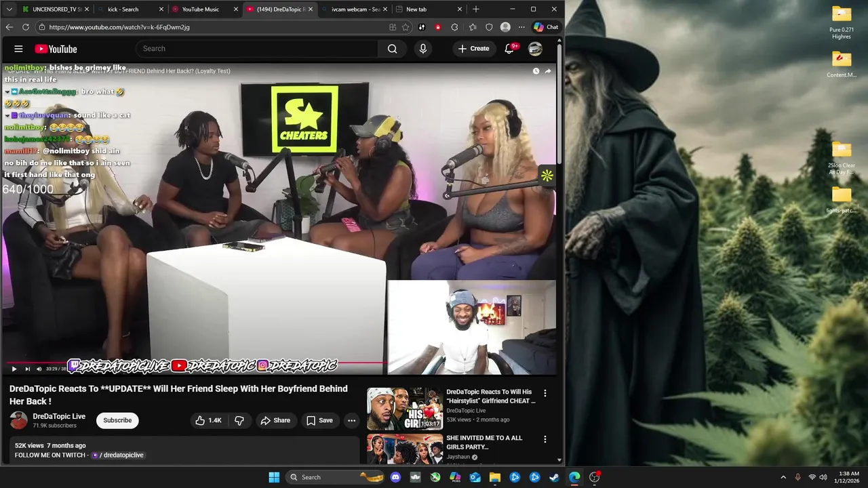The height and width of the screenshot is (488, 868).
Task: Select the Content.M desktop icon
Action: point(842,65)
